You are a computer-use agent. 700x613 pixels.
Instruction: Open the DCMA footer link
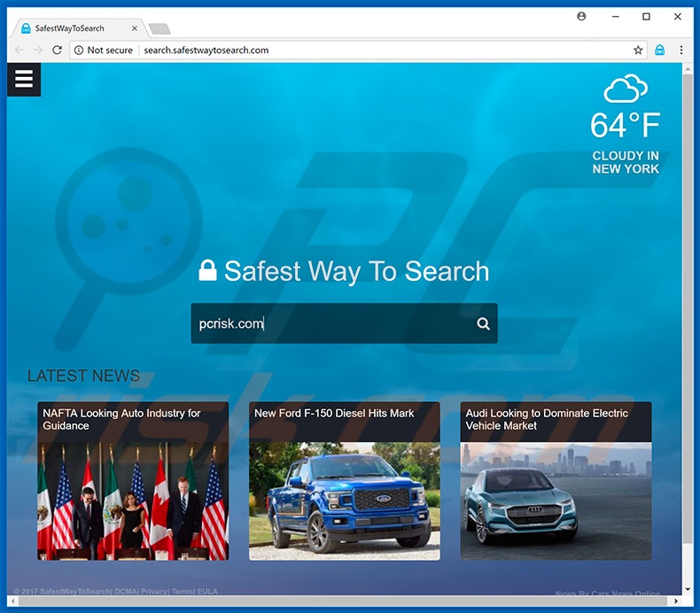125,592
